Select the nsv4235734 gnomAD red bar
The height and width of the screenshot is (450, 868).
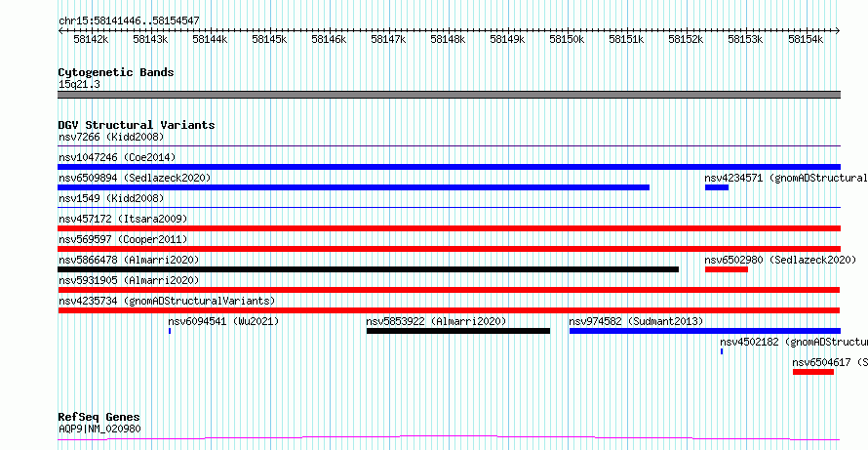[x=449, y=310]
